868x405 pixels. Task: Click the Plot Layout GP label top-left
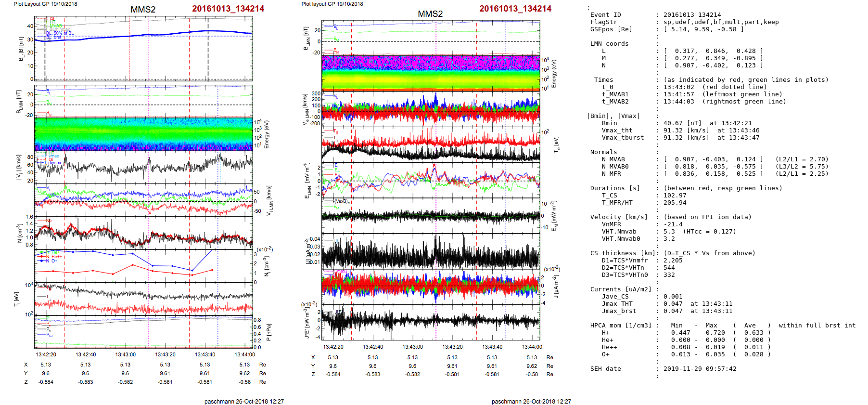pos(45,4)
